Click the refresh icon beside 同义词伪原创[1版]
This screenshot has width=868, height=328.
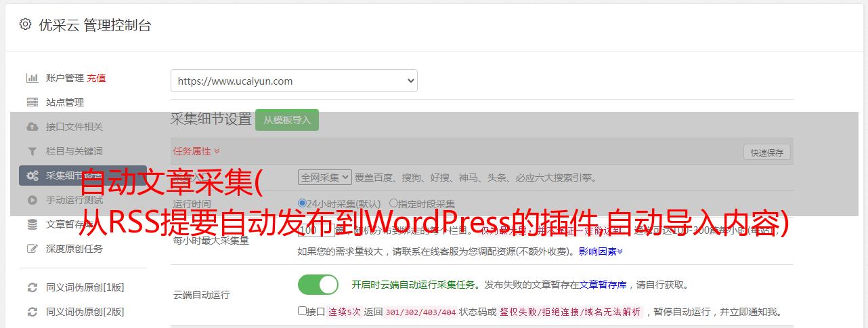pyautogui.click(x=32, y=287)
